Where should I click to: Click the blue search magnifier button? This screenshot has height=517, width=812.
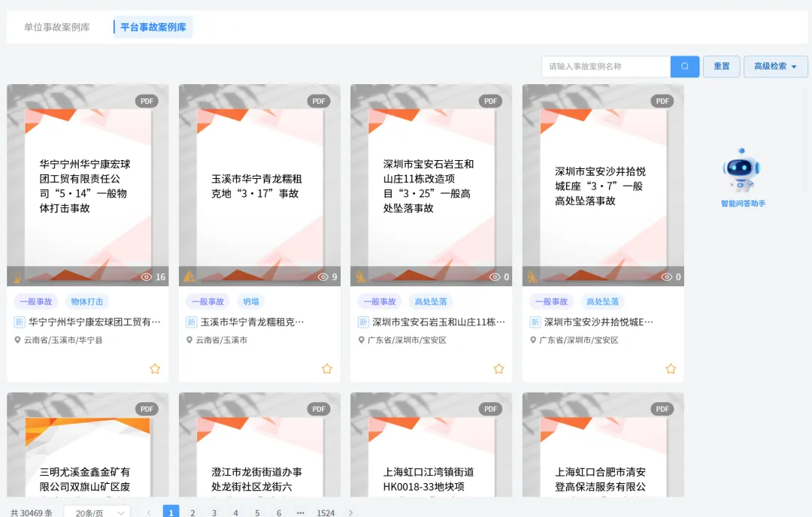[x=685, y=66]
